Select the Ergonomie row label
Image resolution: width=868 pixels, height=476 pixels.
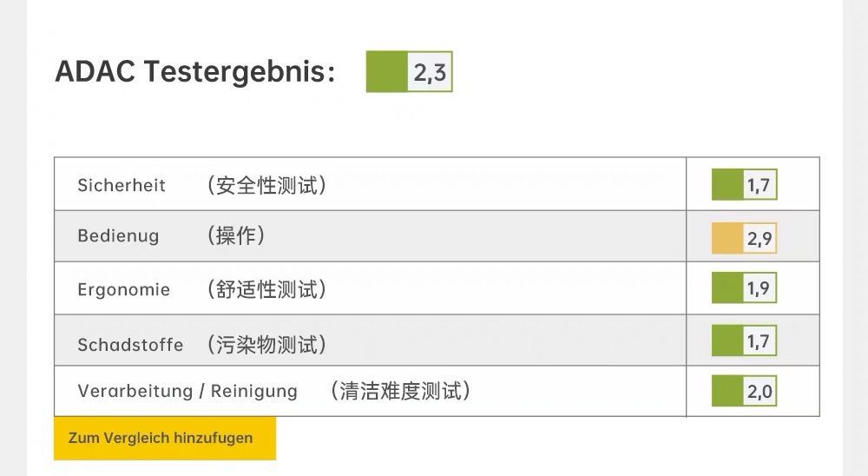tap(123, 289)
